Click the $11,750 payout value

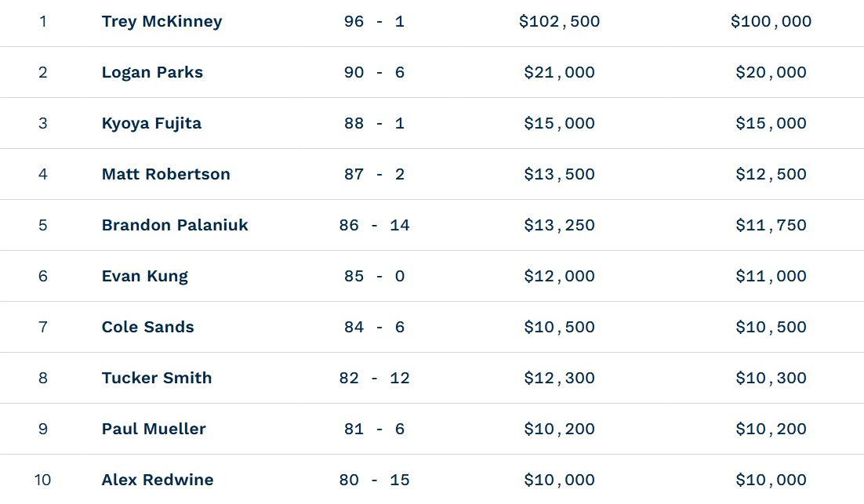[x=771, y=225]
